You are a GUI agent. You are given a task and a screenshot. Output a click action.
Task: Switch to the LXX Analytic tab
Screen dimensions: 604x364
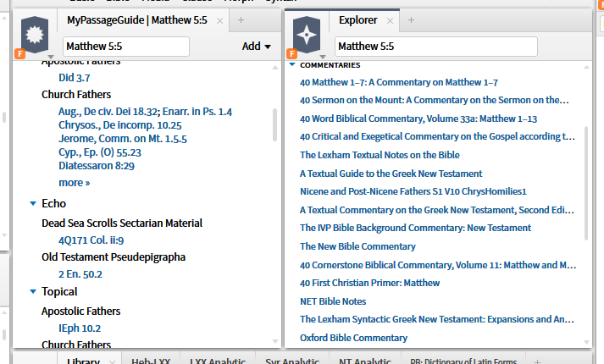[218, 361]
